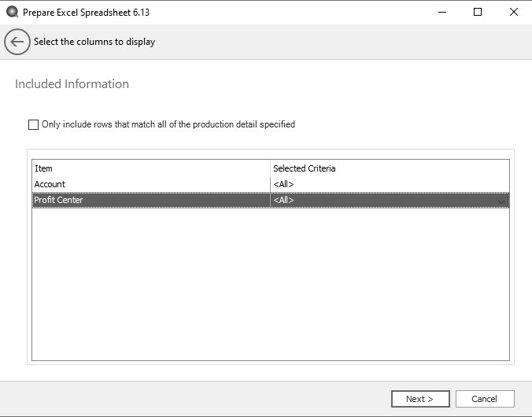
Task: Close the Prepare Excel Spreadsheet window
Action: tap(513, 13)
